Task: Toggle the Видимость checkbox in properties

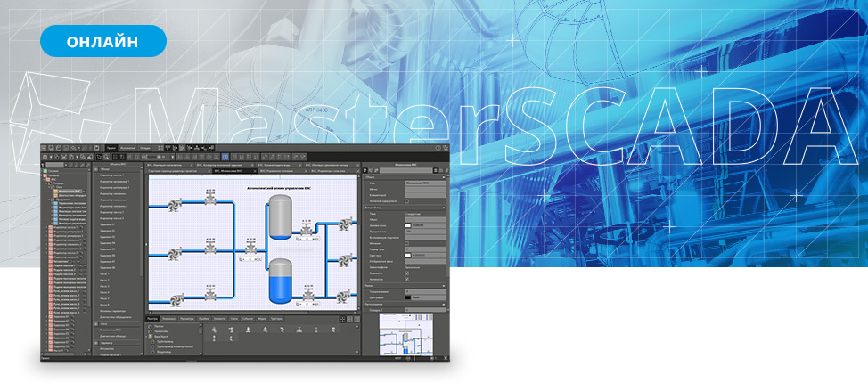Action: coord(407,273)
